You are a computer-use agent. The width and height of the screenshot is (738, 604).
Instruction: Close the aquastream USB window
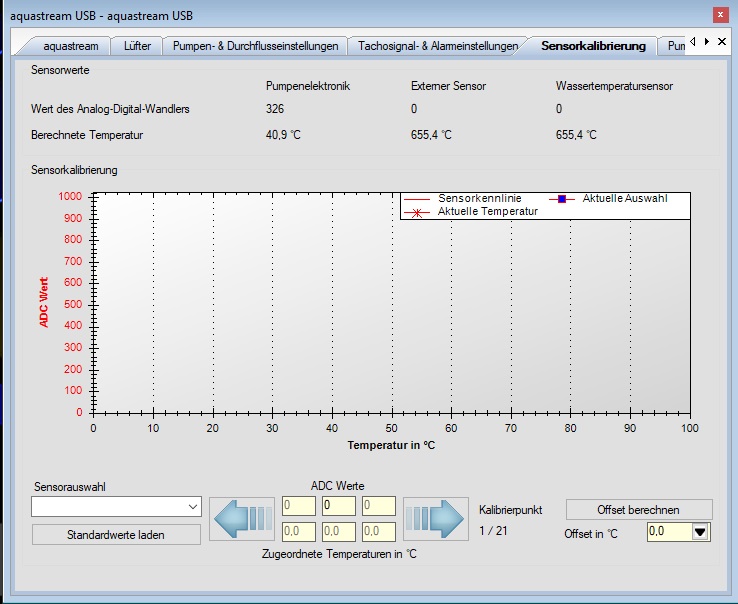click(720, 15)
